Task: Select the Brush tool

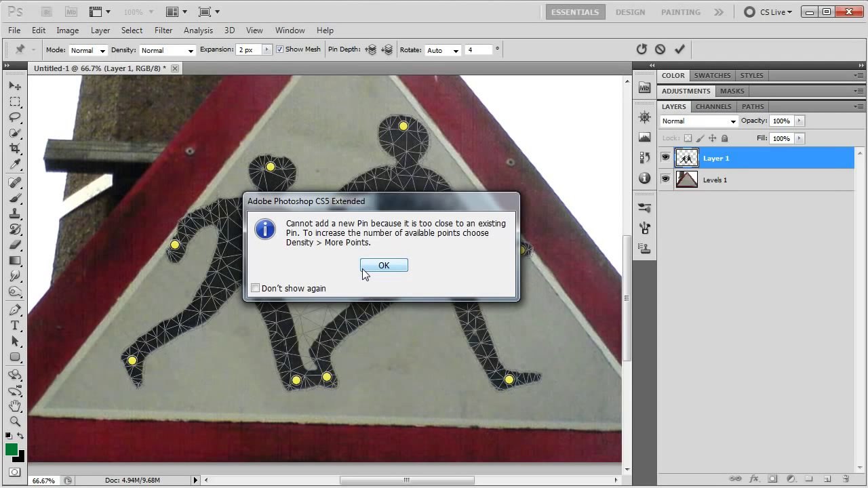Action: (x=15, y=198)
